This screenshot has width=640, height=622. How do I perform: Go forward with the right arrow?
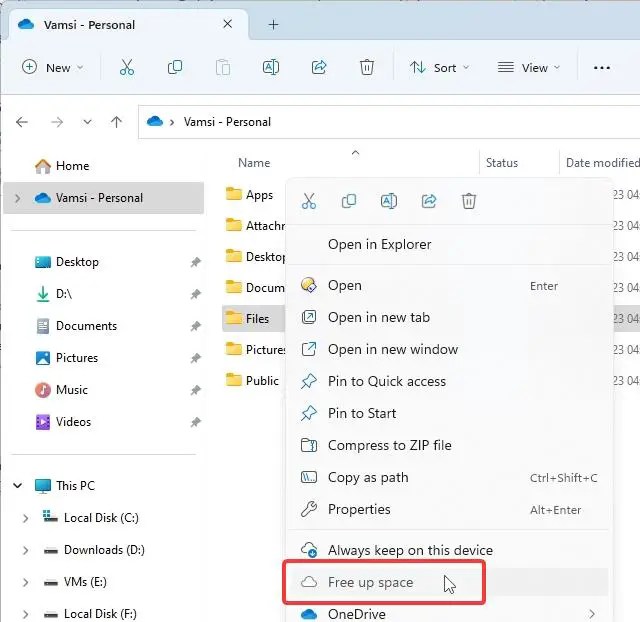click(x=57, y=122)
